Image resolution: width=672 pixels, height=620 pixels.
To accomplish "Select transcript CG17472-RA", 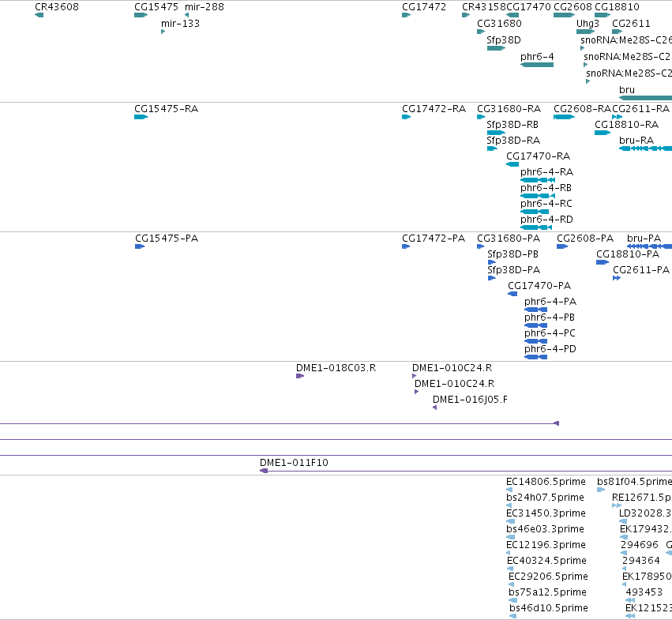I will pos(434,109).
